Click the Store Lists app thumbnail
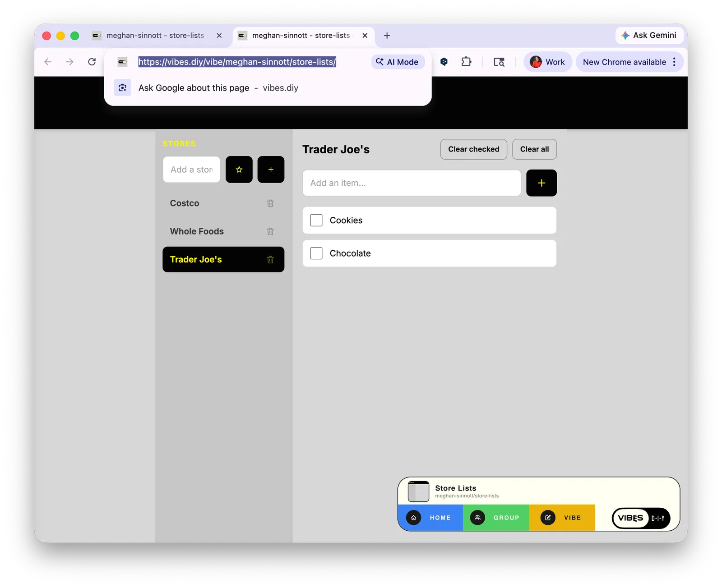This screenshot has height=588, width=722. point(418,492)
